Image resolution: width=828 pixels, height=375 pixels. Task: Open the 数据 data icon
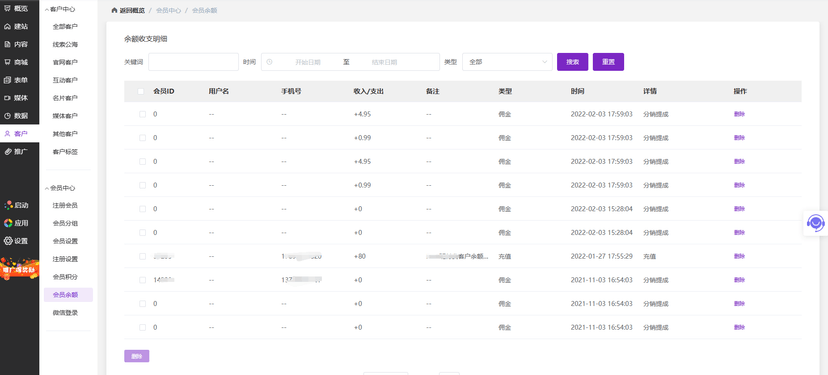[x=7, y=116]
